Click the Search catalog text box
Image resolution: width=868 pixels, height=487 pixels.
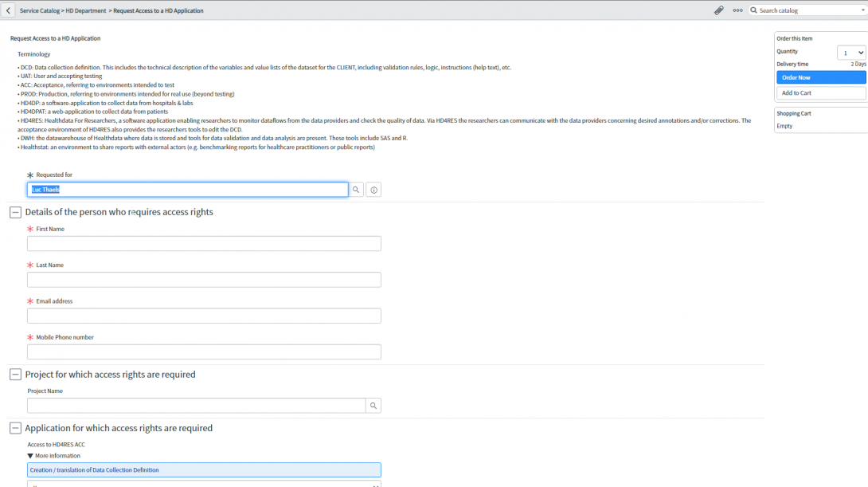click(807, 10)
